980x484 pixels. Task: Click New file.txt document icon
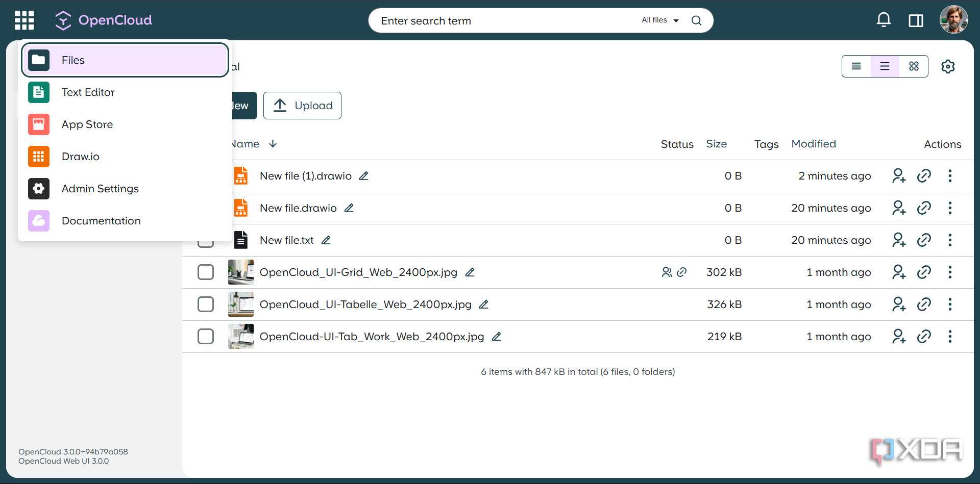(240, 240)
